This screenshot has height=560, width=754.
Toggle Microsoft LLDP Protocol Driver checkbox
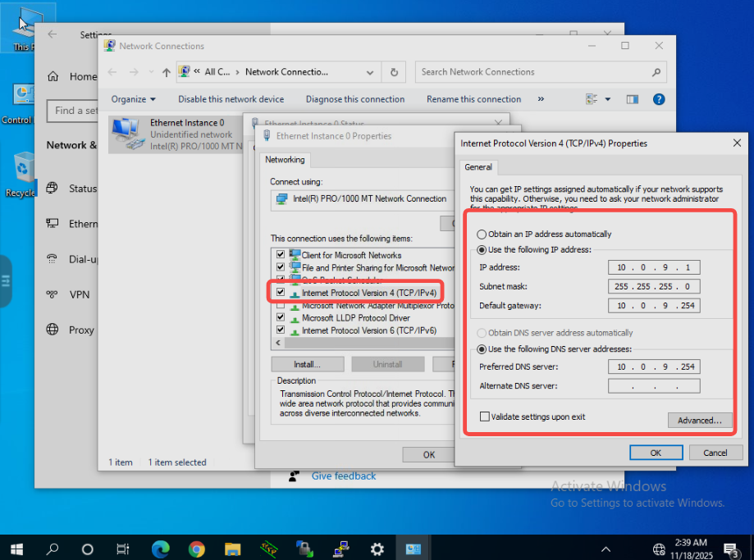point(281,317)
